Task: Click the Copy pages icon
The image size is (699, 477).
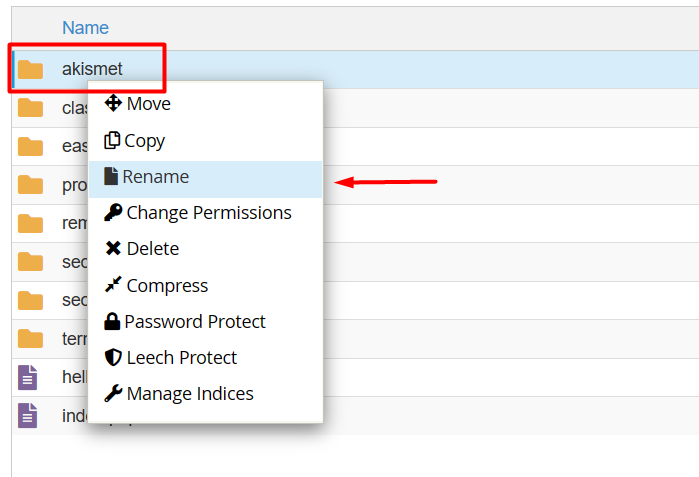Action: 112,141
